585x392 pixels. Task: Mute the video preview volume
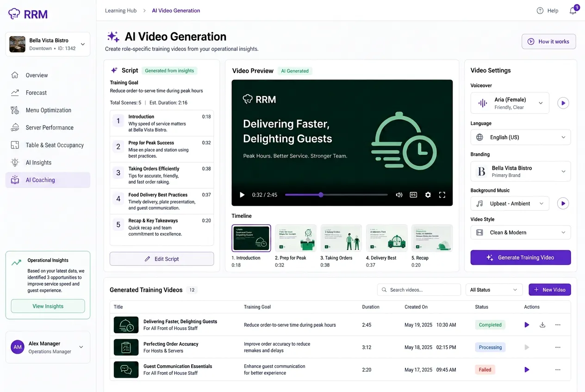[399, 195]
